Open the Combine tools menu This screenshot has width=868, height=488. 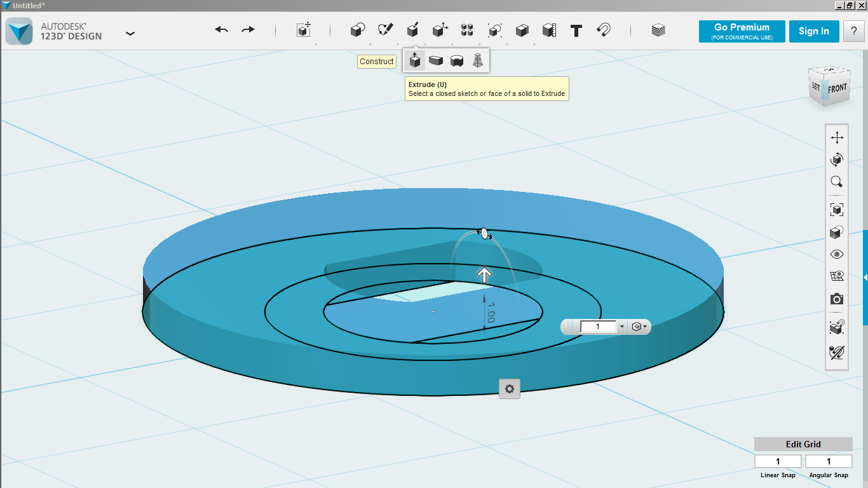pos(522,30)
